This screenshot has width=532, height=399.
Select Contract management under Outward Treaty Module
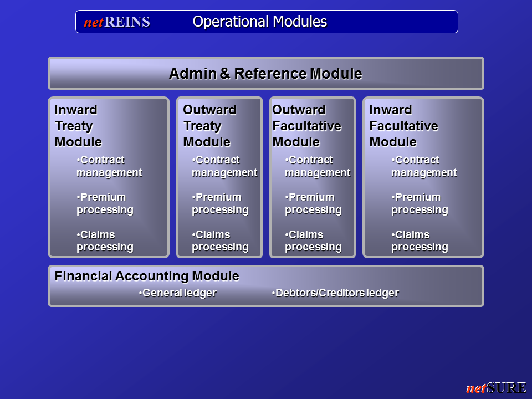click(224, 166)
